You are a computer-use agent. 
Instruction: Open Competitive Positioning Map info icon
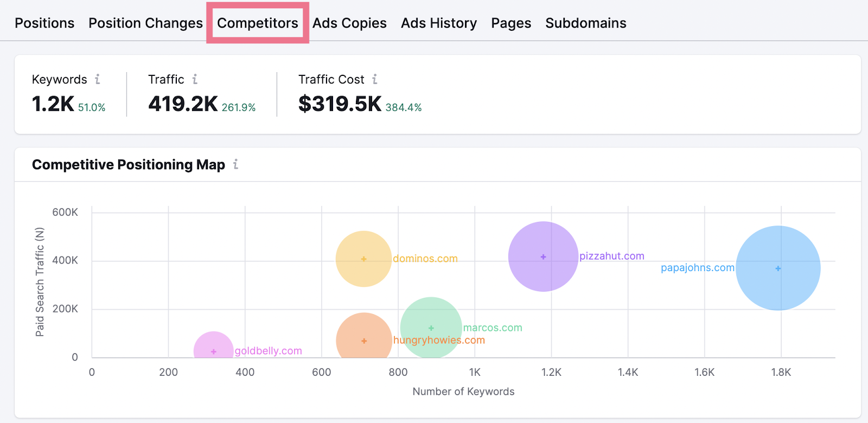coord(235,164)
